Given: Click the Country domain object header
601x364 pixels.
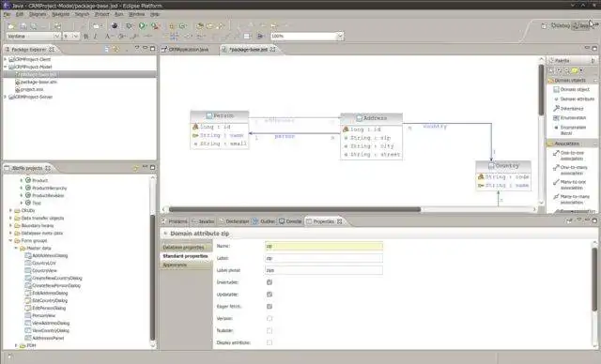Looking at the screenshot, I should [x=503, y=166].
